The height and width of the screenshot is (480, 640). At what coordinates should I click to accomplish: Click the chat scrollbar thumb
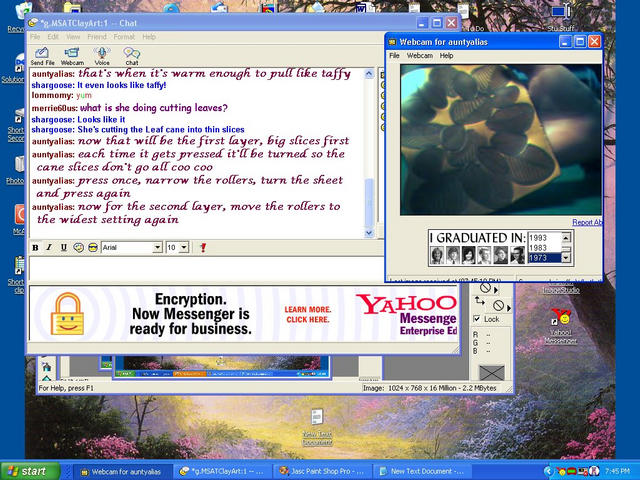click(369, 202)
